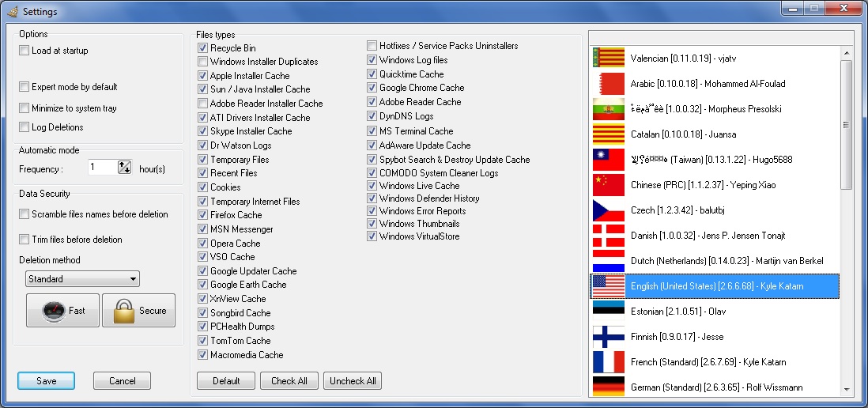Click the Danish flag icon
Image resolution: width=868 pixels, height=408 pixels.
[609, 236]
